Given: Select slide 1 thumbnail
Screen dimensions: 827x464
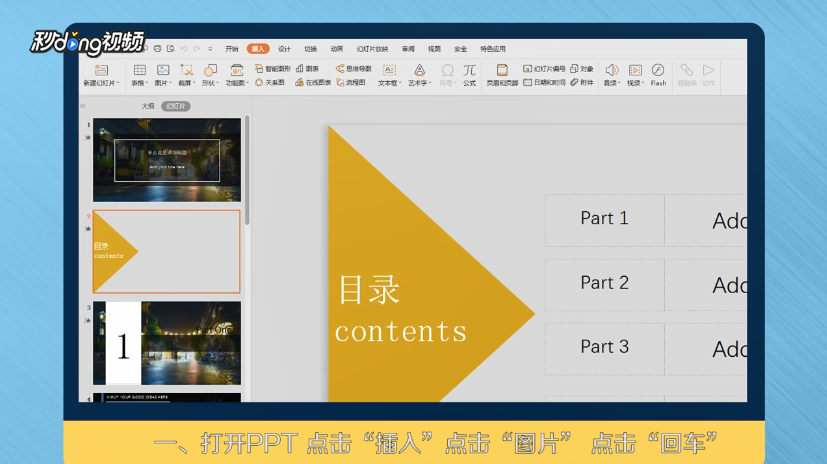Looking at the screenshot, I should click(x=167, y=160).
